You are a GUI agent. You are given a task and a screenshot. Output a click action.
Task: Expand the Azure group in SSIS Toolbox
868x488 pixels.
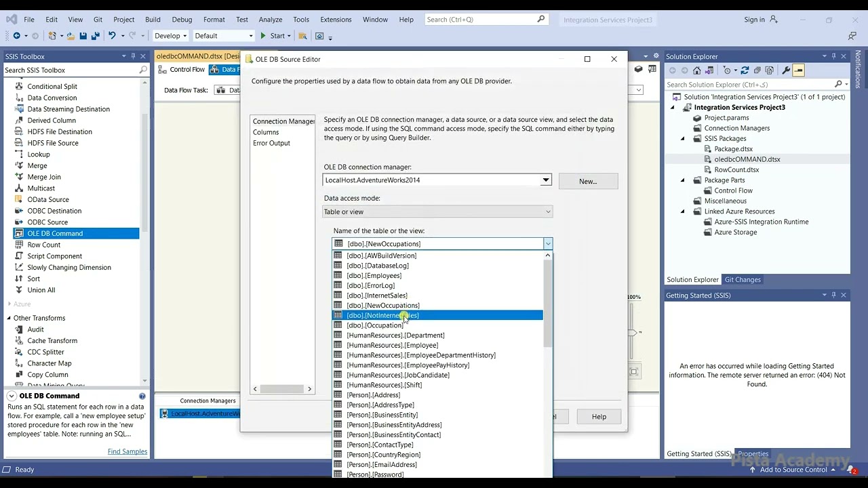pyautogui.click(x=9, y=304)
